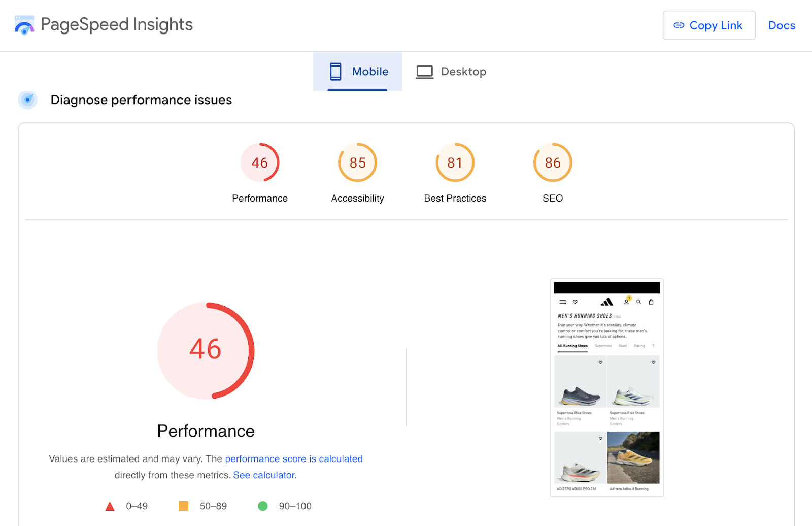
Task: Click the chain link icon inside Copy Link
Action: [x=679, y=25]
